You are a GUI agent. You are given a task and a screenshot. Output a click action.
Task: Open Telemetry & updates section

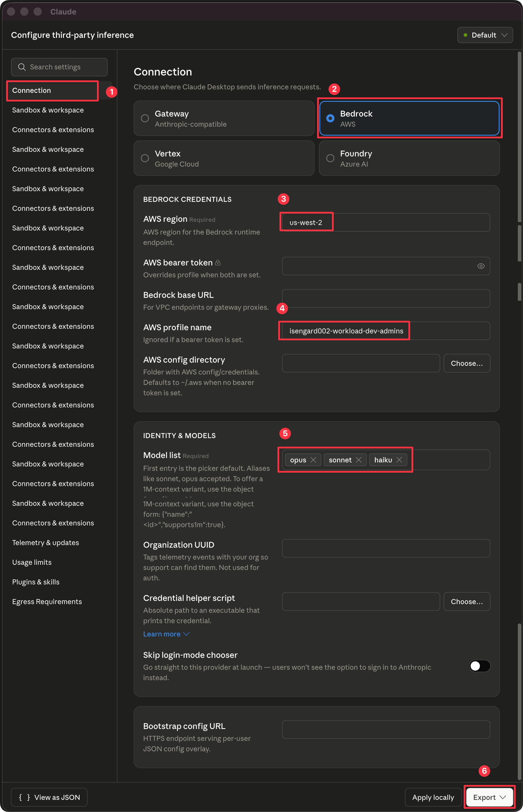coord(45,542)
